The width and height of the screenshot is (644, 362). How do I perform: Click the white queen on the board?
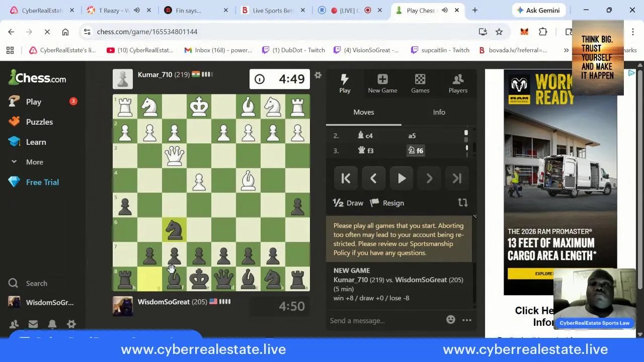[x=174, y=155]
